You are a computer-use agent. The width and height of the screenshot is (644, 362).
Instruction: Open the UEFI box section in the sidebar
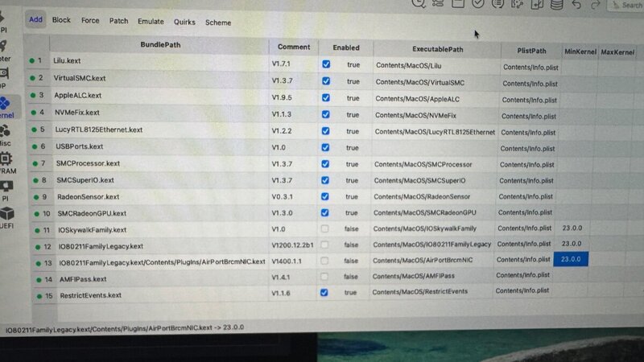click(6, 218)
